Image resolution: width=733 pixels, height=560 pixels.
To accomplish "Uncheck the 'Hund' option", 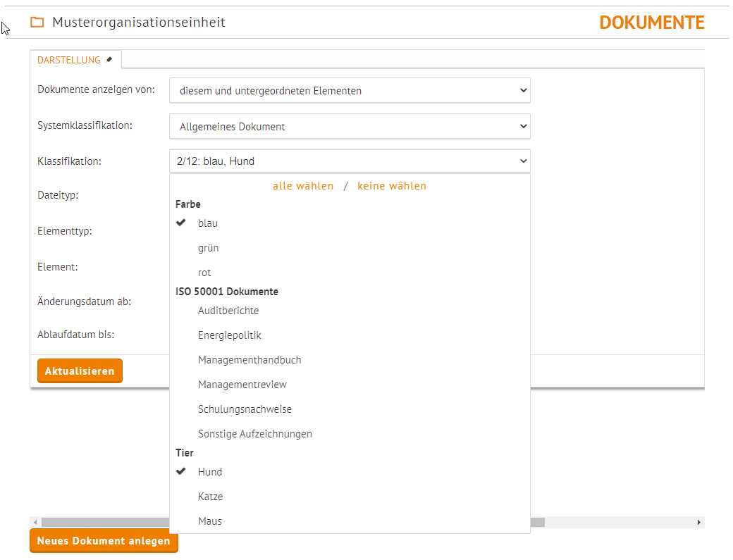I will 350,472.
